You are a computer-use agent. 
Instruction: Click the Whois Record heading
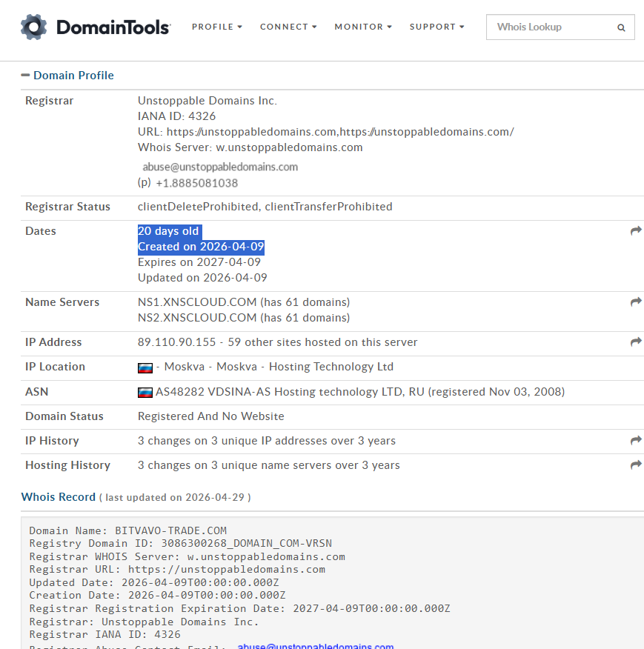pyautogui.click(x=59, y=497)
